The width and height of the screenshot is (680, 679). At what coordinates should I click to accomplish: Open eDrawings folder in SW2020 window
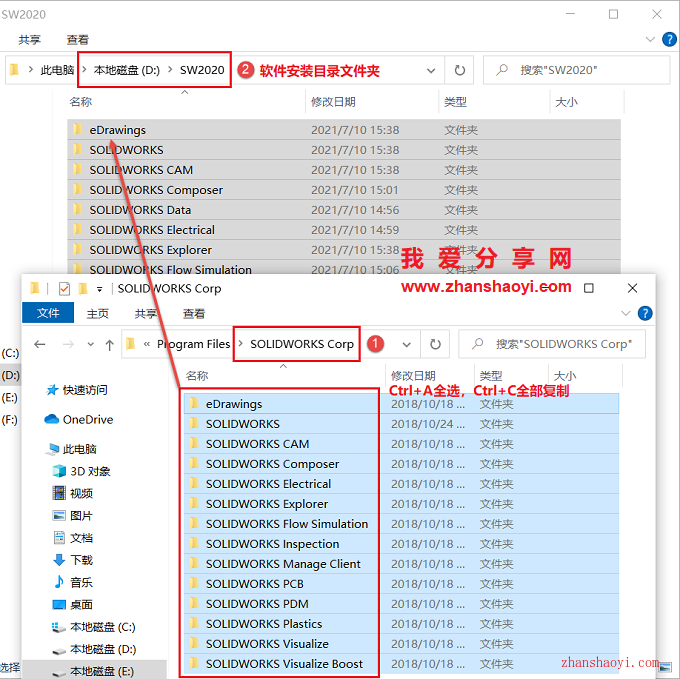344,130
